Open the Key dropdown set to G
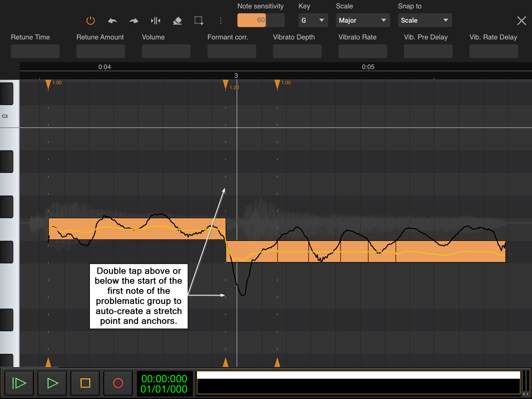 coord(313,20)
